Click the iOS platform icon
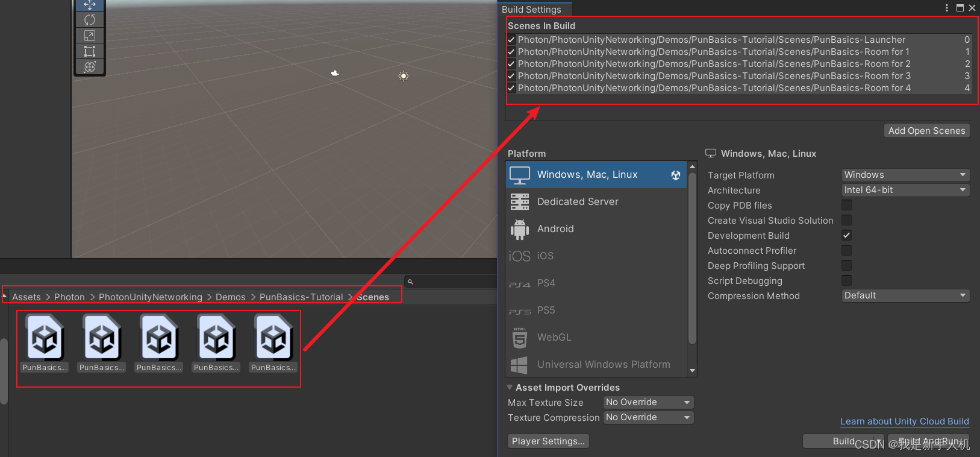This screenshot has height=457, width=980. point(520,256)
